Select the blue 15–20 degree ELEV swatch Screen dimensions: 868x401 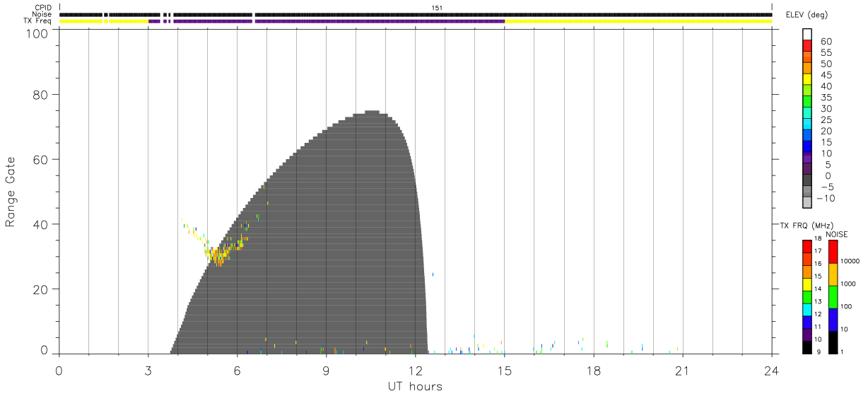(807, 136)
